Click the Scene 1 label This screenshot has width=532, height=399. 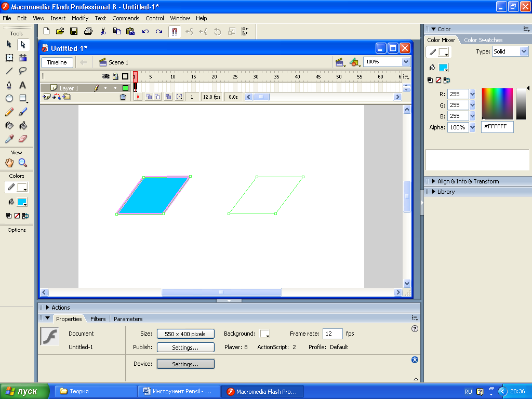pyautogui.click(x=118, y=62)
